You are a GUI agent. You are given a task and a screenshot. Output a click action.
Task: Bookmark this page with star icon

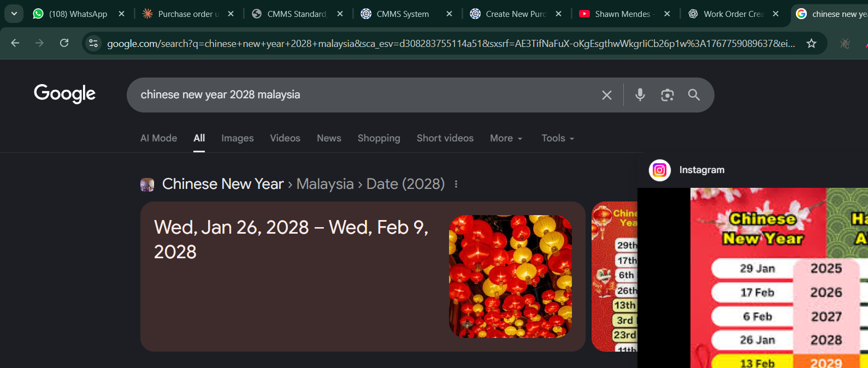point(811,43)
